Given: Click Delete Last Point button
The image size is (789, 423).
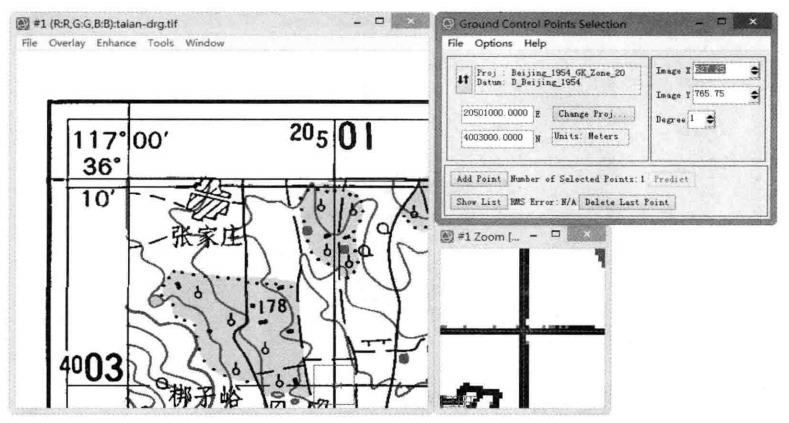Looking at the screenshot, I should [628, 202].
